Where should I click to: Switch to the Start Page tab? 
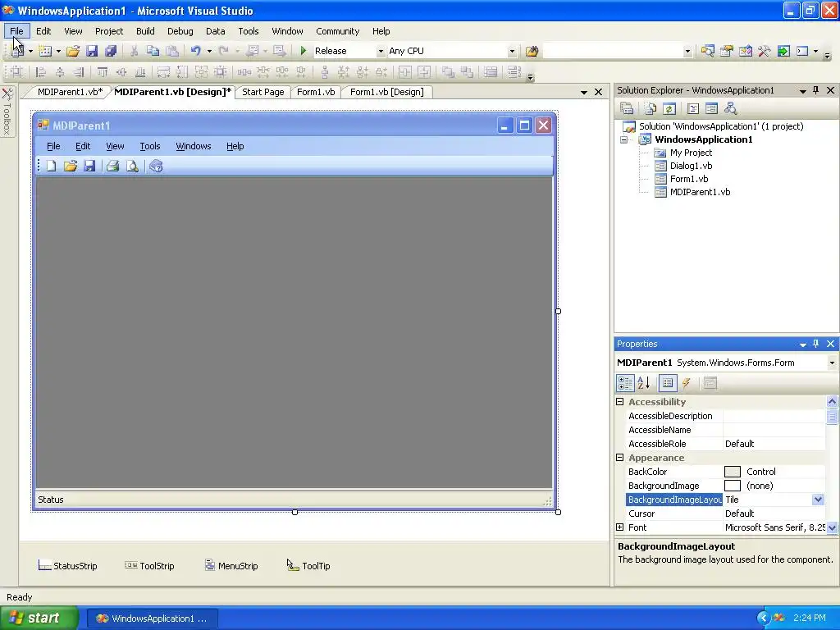coord(263,92)
